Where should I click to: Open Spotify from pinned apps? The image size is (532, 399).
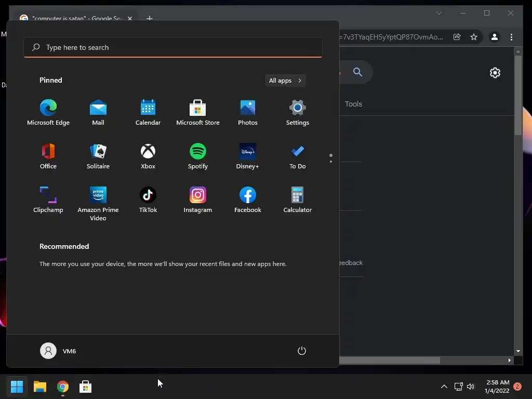[x=198, y=156]
